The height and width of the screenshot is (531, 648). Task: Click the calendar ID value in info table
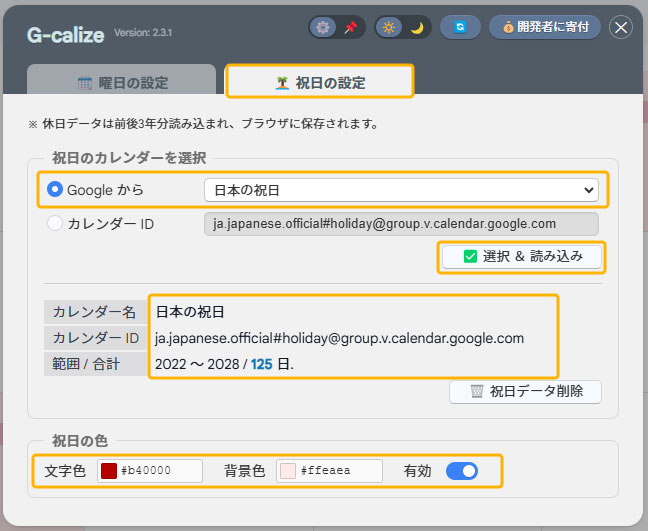click(339, 338)
